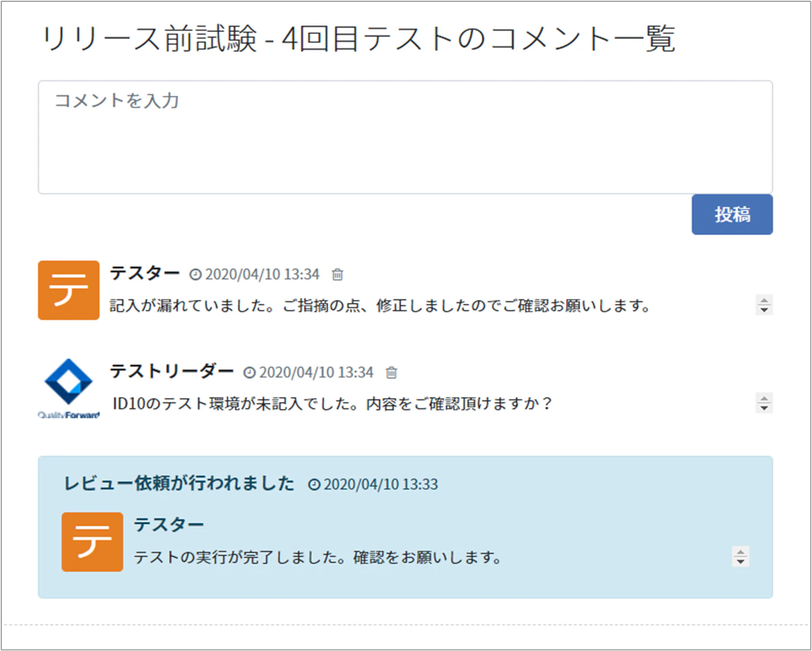812x651 pixels.
Task: Click the clock icon beside テスター's 13:34 timestamp
Action: pos(195,275)
